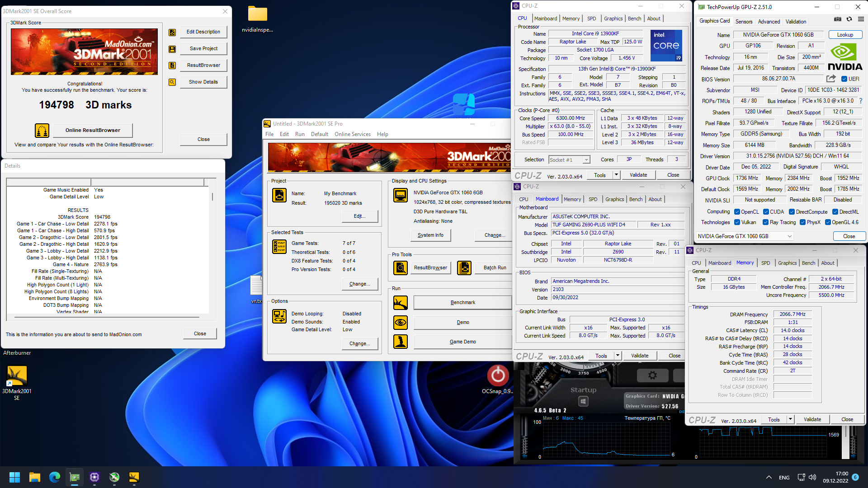Open Afterburner settings gear icon
Image resolution: width=868 pixels, height=488 pixels.
[x=652, y=375]
